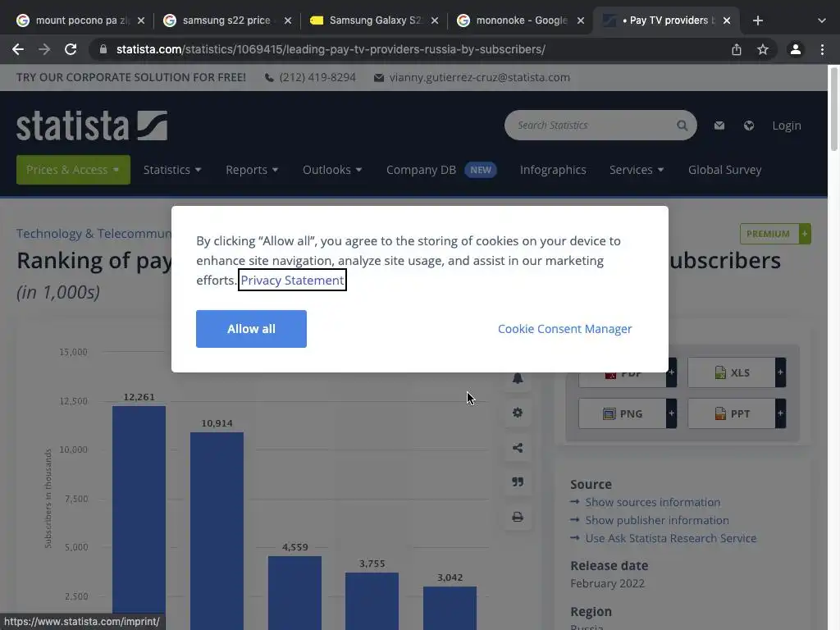
Task: Open the Global Survey menu item
Action: (x=725, y=170)
